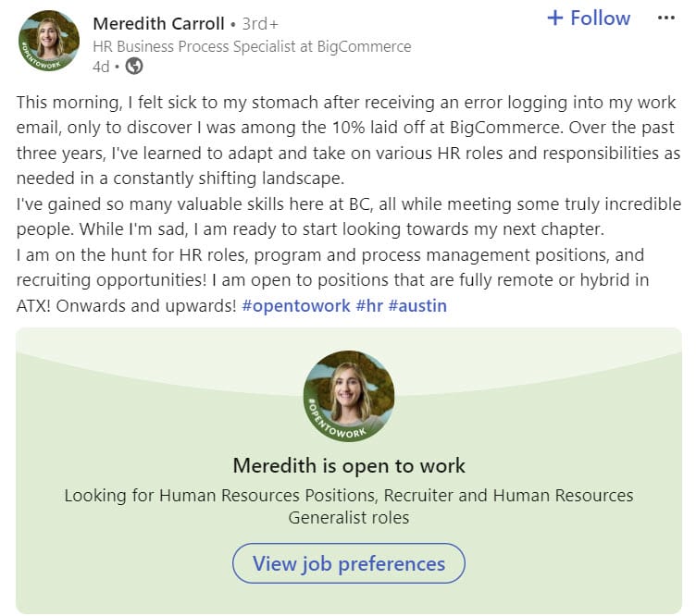The width and height of the screenshot is (696, 616).
Task: Click Meredith Carroll's small profile photo
Action: 48,37
